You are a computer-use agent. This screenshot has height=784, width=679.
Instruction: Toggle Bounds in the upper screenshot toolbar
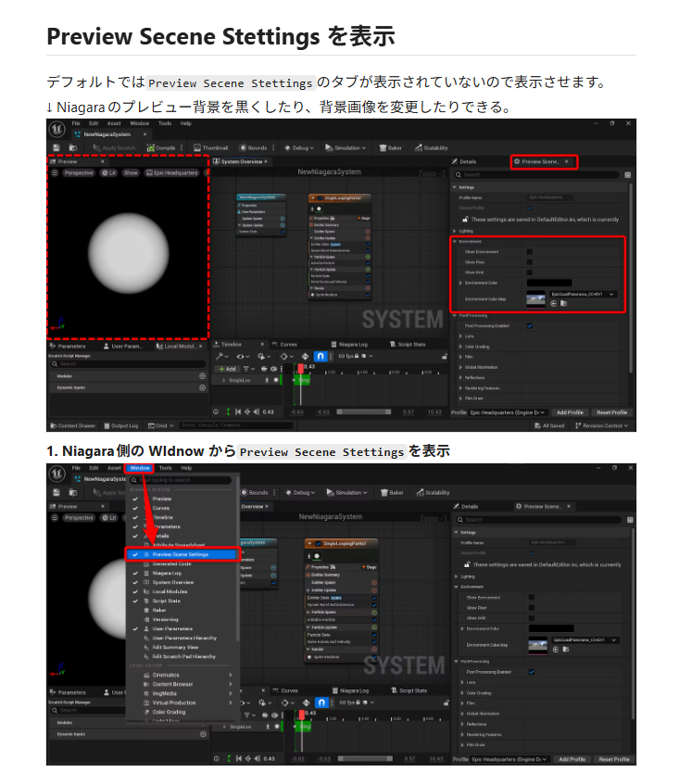(x=253, y=147)
